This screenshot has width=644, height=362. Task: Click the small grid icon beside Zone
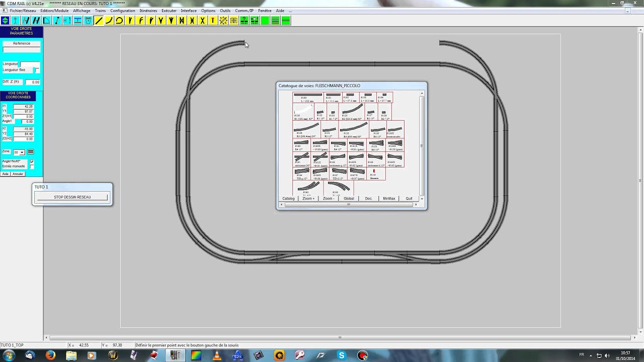(31, 151)
